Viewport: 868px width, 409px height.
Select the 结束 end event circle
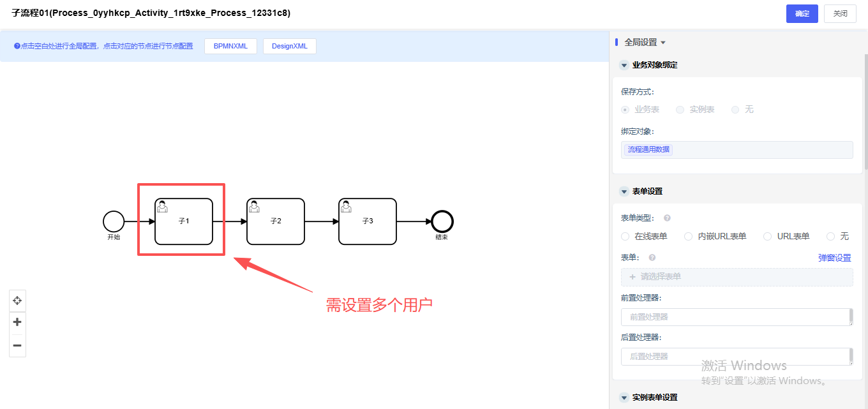tap(442, 221)
